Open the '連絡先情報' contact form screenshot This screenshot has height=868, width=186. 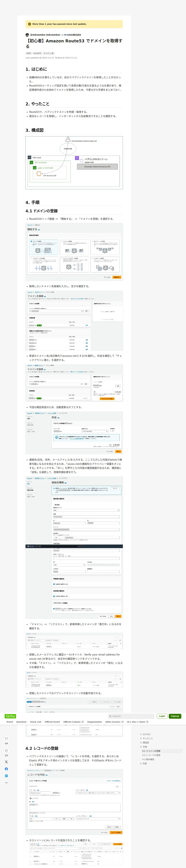74,548
